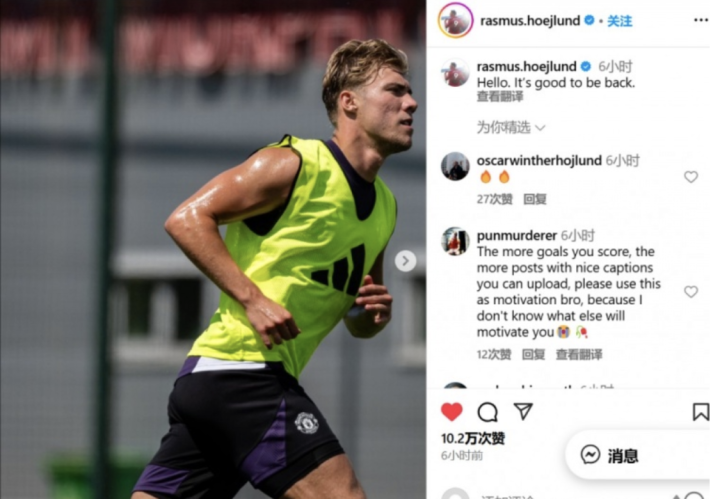Like punmurderer's comment with the heart
720x499 pixels.
click(691, 292)
